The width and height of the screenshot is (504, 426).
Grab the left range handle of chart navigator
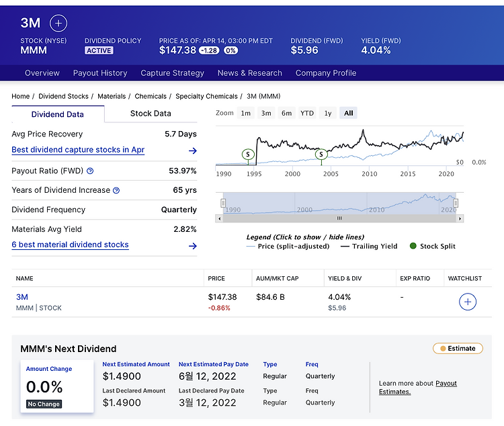click(x=223, y=203)
